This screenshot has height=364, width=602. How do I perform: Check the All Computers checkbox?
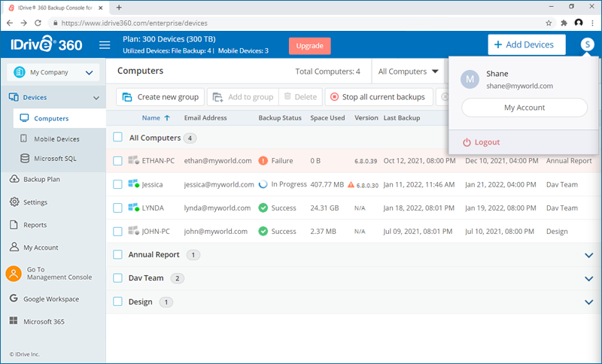point(118,138)
